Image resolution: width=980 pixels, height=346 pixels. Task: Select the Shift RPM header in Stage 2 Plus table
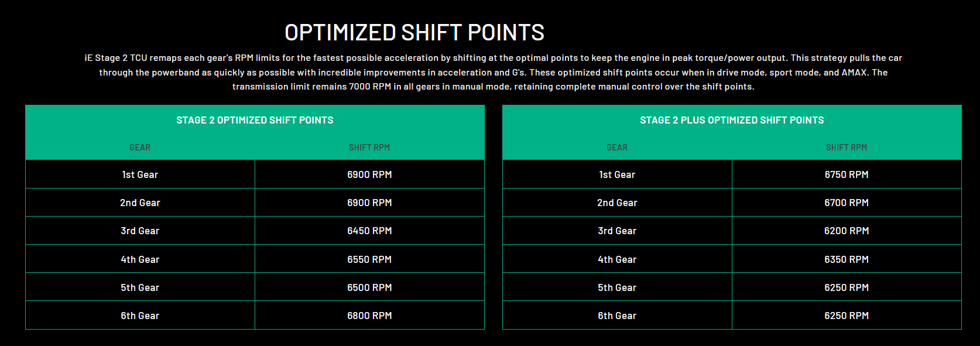pos(846,148)
